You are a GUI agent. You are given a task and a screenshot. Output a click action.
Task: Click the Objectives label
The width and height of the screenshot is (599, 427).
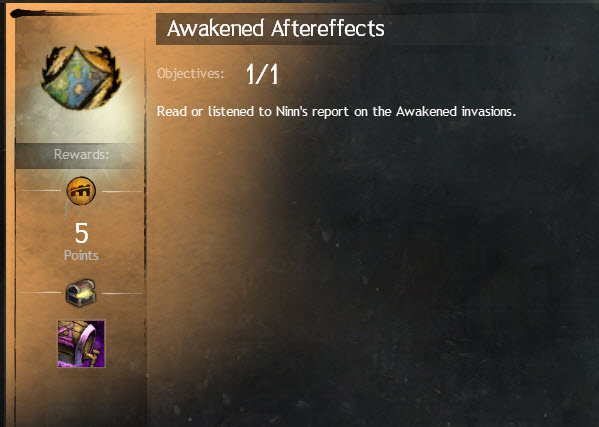(x=190, y=73)
